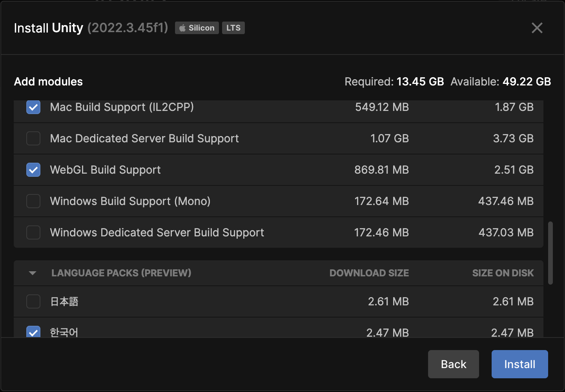The height and width of the screenshot is (392, 565).
Task: Click the LTS badge
Action: click(233, 28)
